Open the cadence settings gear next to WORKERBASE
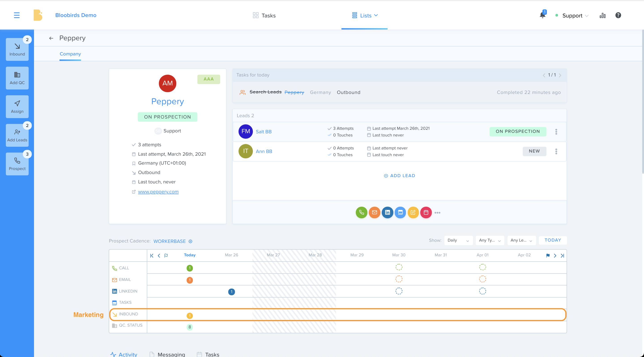 (190, 241)
